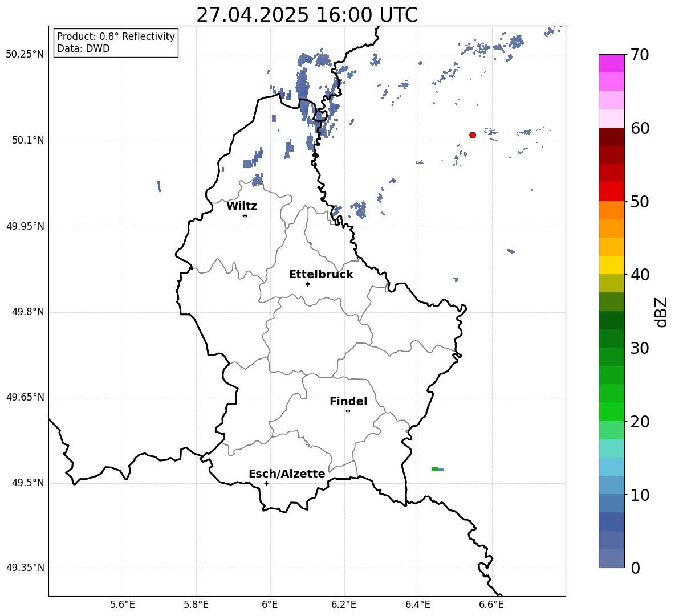Viewport: 675px width, 616px height.
Task: Click the title 27.04.2025 16:00 UTC
Action: pos(307,15)
